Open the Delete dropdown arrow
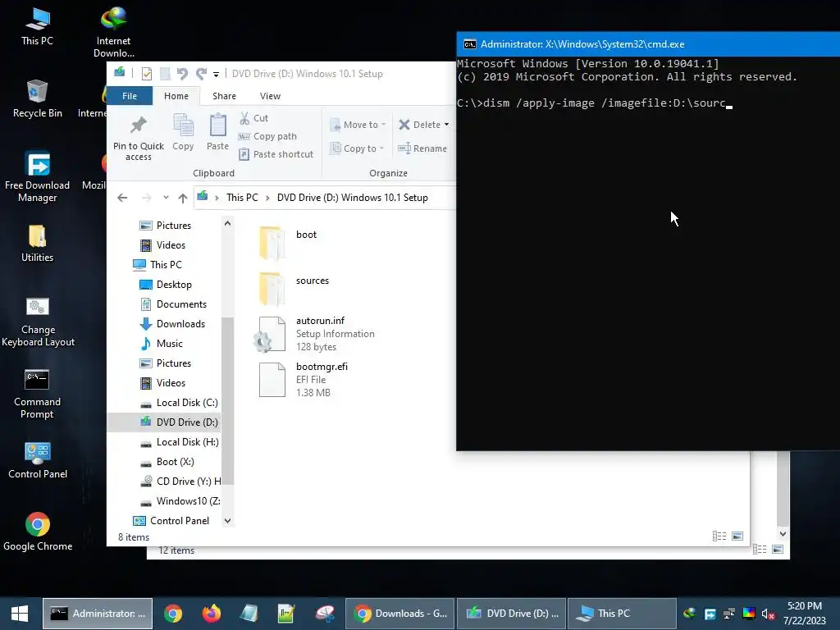The width and height of the screenshot is (840, 630). 446,125
